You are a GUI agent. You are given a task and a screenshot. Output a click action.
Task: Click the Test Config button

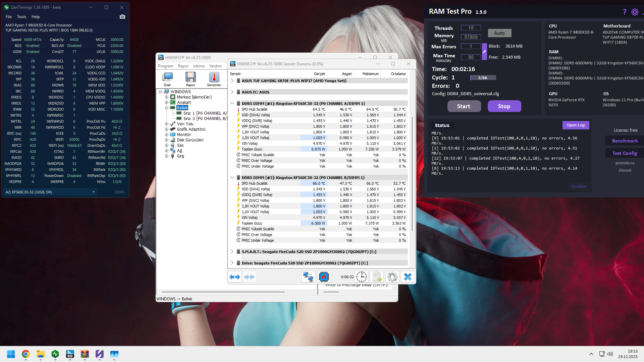pos(625,153)
